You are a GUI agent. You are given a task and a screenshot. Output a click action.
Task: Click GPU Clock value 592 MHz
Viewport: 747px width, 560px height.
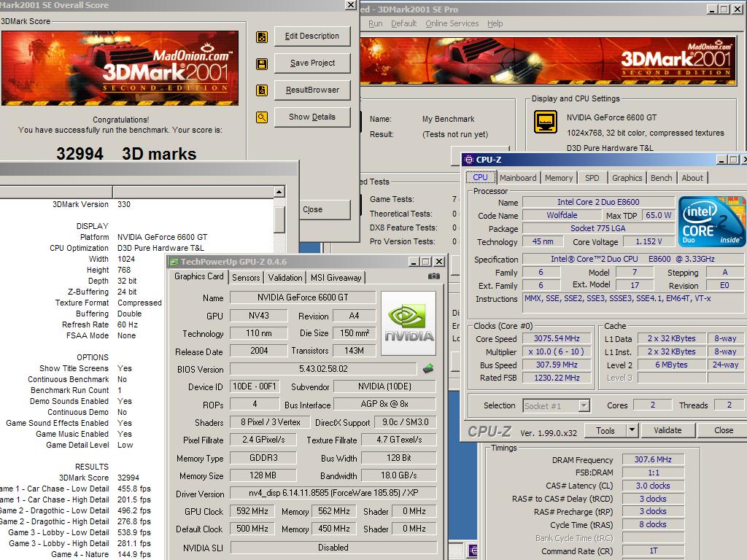pos(252,511)
